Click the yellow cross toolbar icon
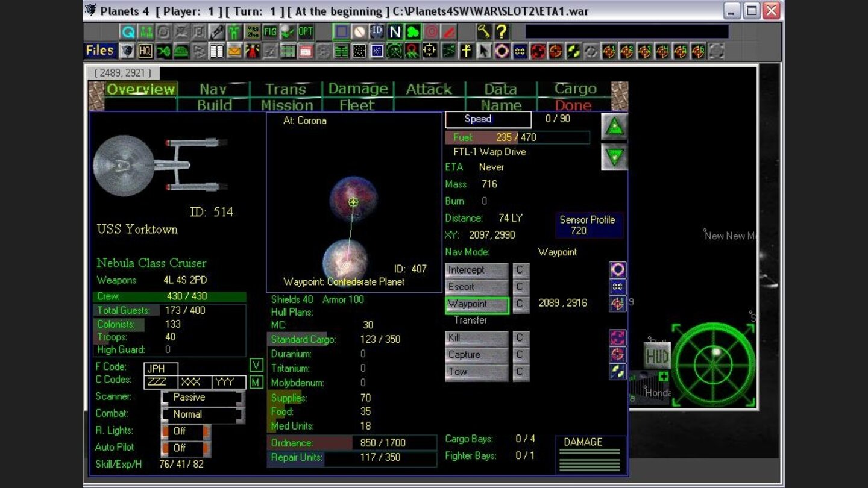This screenshot has width=868, height=488. click(466, 51)
